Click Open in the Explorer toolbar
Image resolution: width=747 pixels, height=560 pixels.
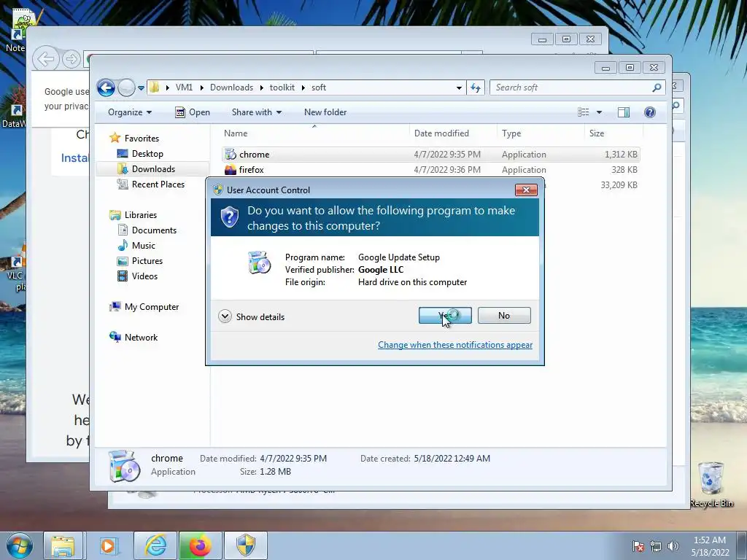(x=193, y=112)
